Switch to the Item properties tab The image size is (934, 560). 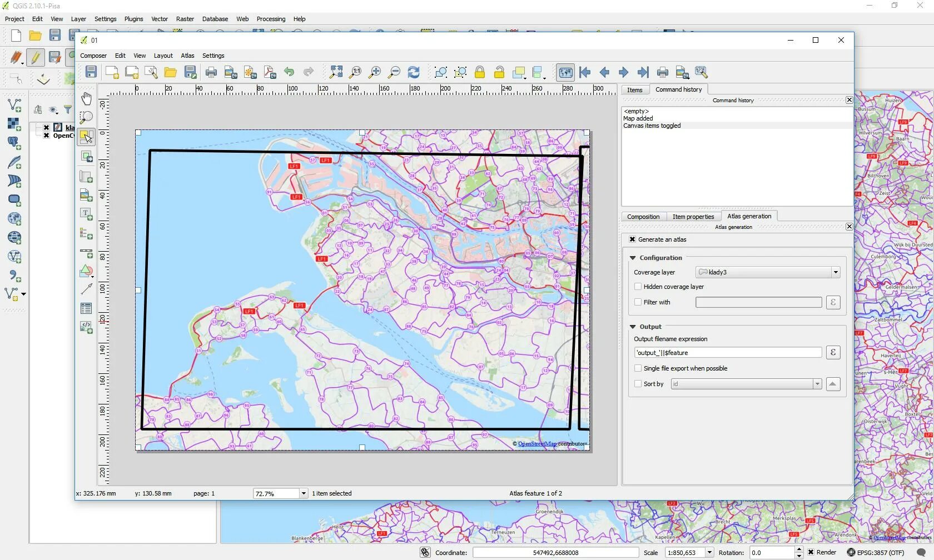click(693, 217)
